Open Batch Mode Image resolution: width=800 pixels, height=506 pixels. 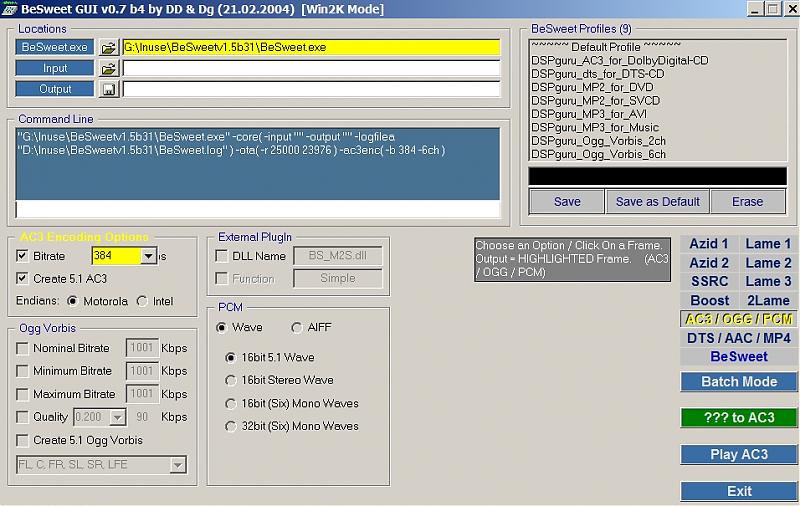(739, 381)
